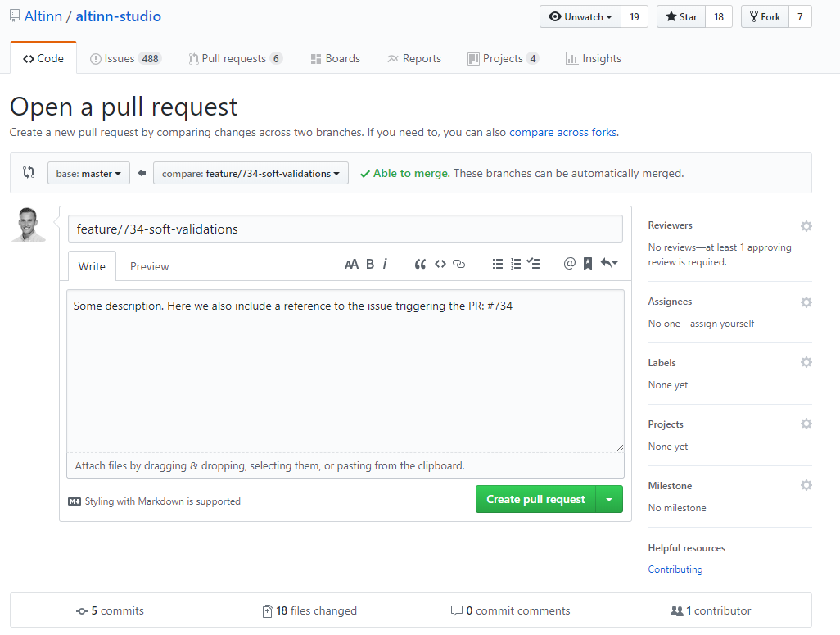Open the Labels gear settings
This screenshot has width=840, height=635.
pos(806,363)
